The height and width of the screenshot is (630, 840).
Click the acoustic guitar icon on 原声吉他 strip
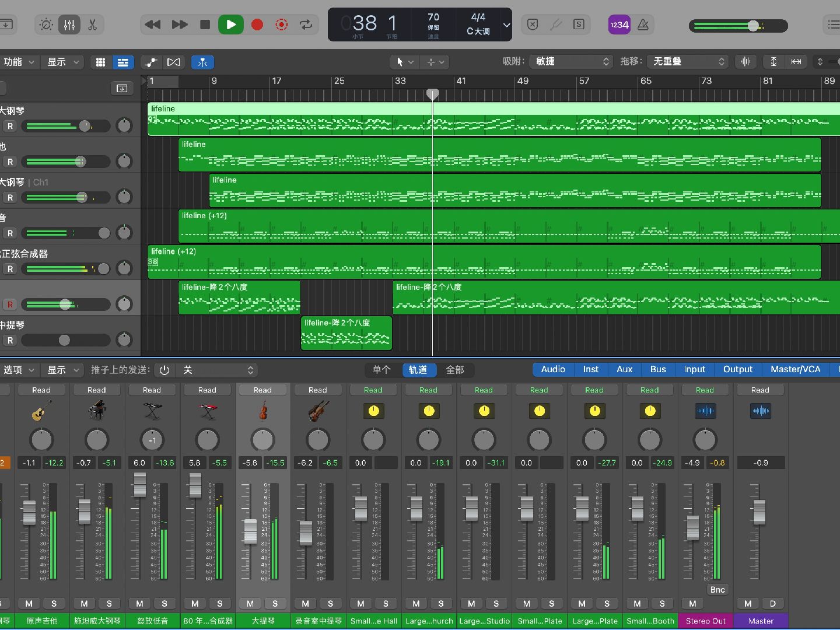click(x=41, y=411)
